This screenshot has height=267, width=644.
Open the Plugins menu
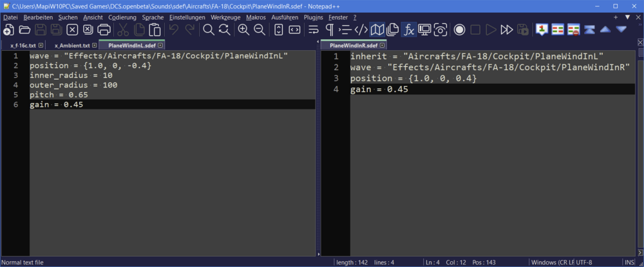[314, 17]
